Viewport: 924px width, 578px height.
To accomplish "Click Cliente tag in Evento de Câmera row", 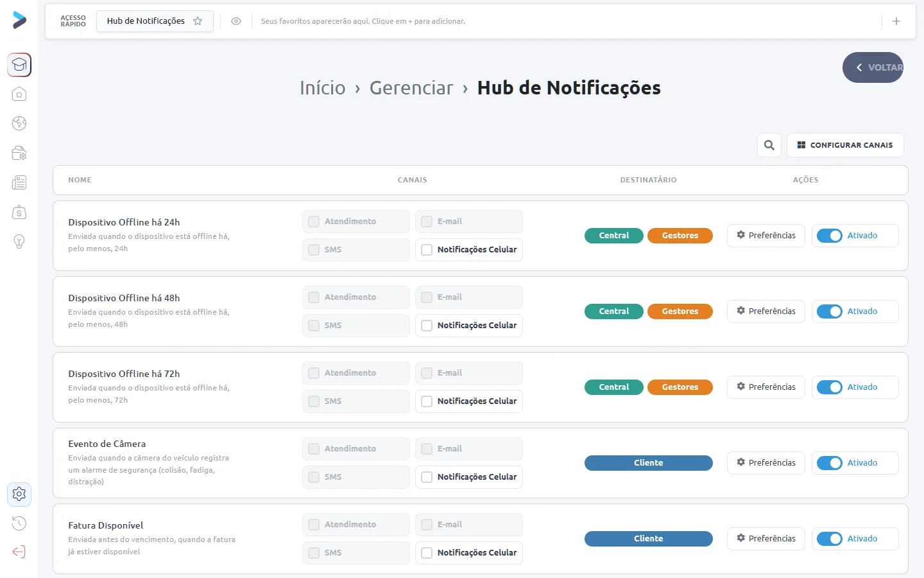I will (x=649, y=463).
